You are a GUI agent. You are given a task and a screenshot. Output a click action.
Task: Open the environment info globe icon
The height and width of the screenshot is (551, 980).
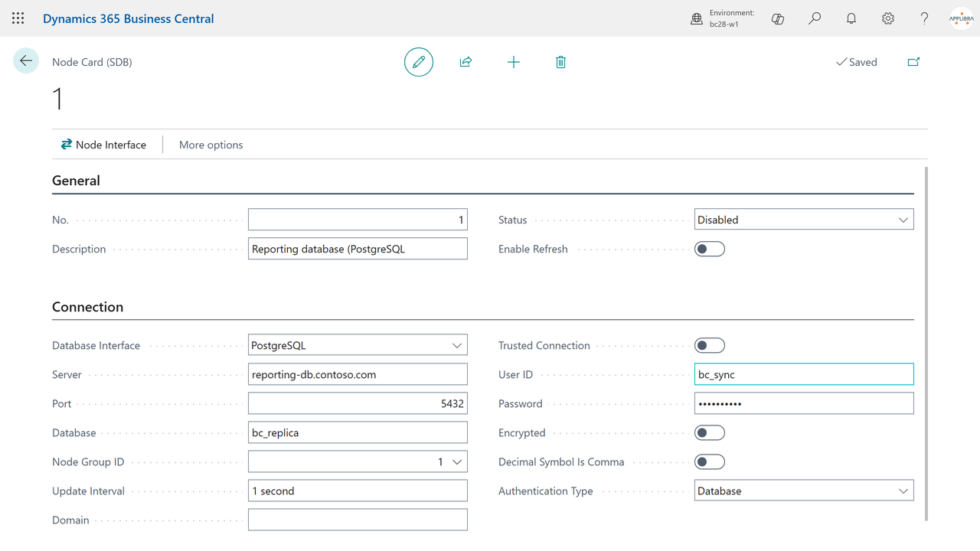point(697,19)
